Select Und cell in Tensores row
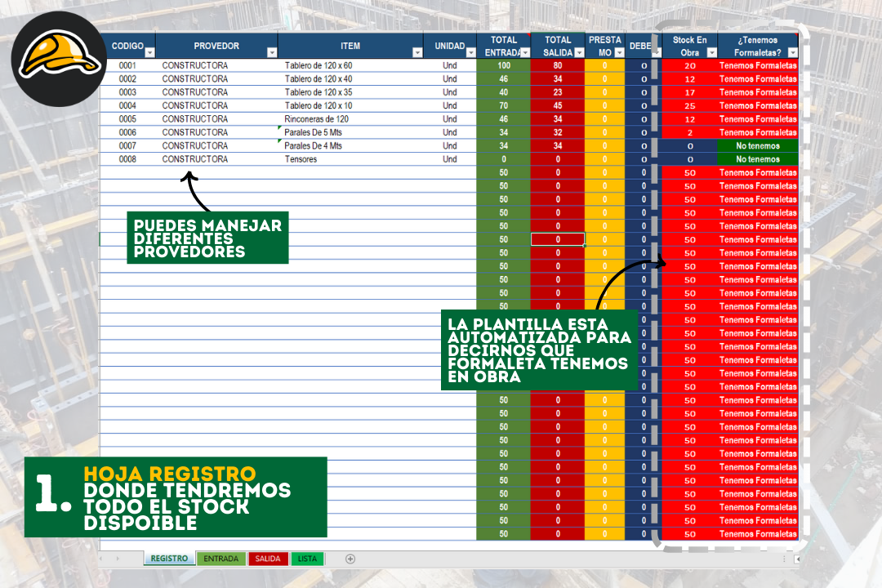Viewport: 882px width, 588px height. click(x=449, y=159)
